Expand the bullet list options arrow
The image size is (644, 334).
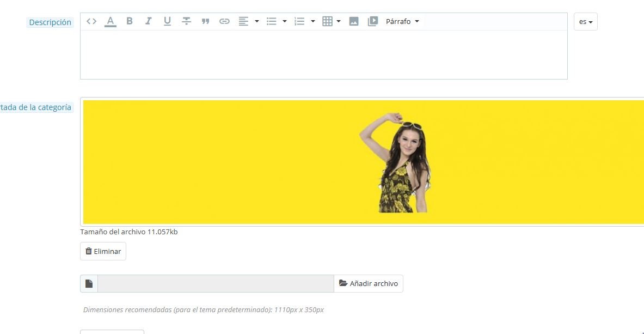[285, 21]
